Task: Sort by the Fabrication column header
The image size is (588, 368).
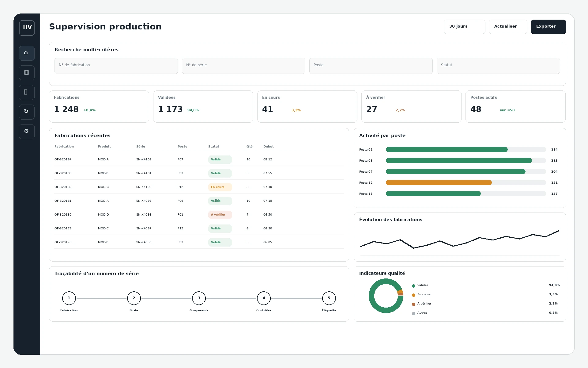Action: click(x=64, y=147)
